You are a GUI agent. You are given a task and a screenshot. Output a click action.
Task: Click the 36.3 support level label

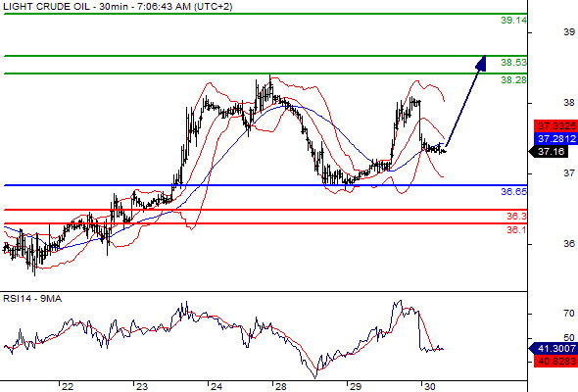(x=516, y=217)
